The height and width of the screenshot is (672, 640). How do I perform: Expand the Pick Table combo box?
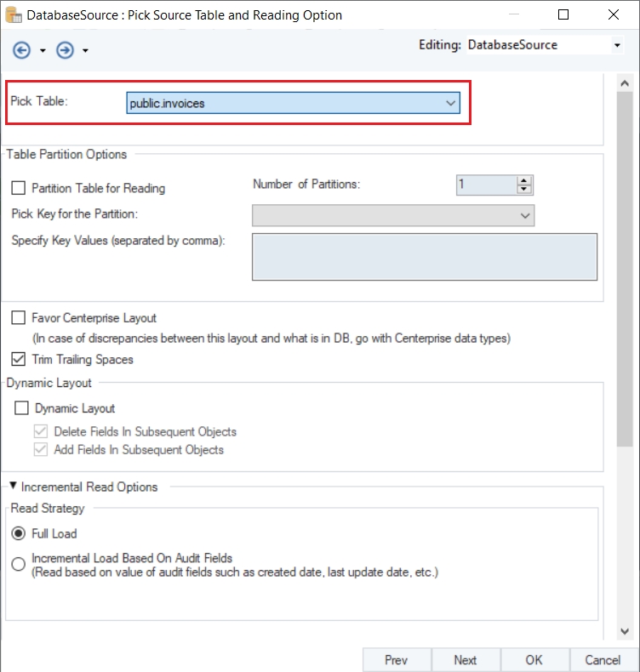tap(451, 103)
